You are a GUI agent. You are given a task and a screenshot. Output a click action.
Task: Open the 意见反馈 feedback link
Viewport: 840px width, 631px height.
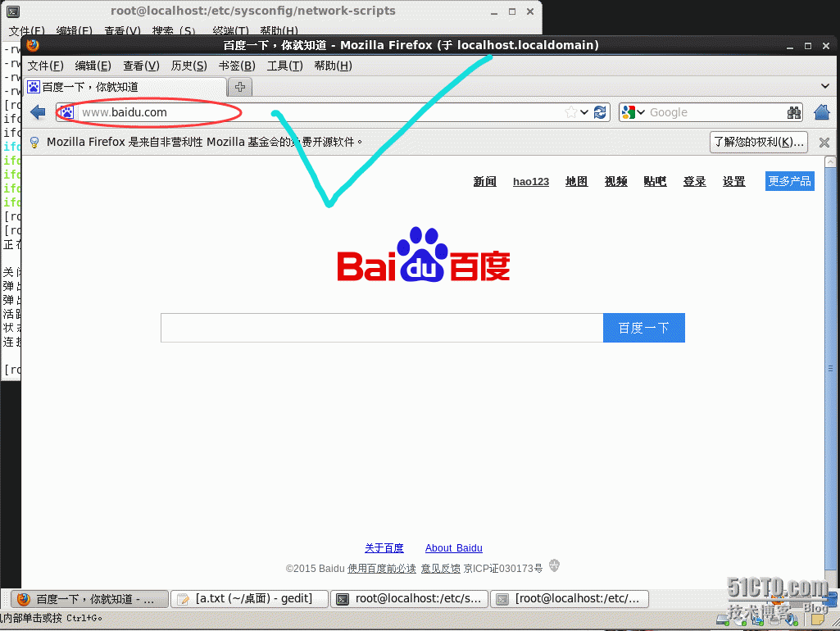440,569
